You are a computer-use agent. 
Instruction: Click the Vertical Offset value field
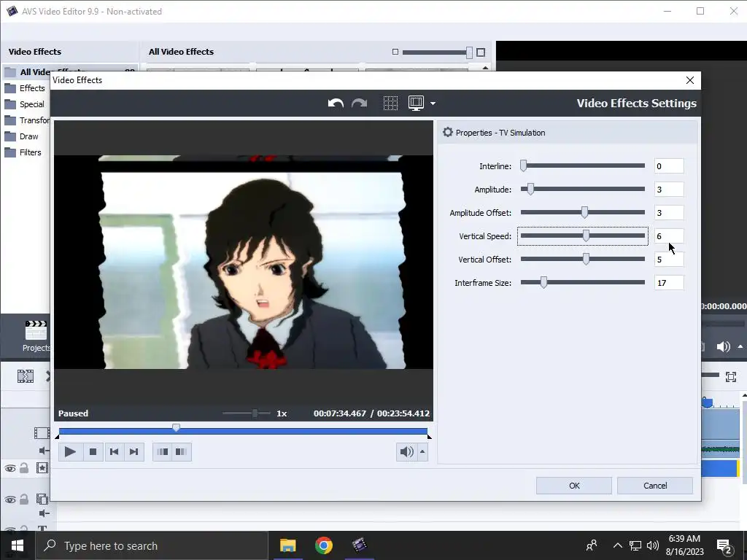669,260
